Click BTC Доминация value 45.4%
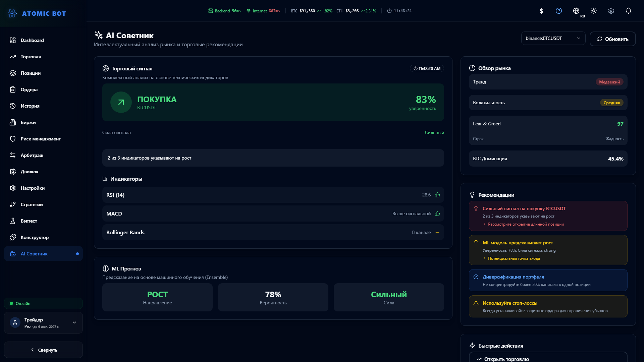 click(615, 159)
